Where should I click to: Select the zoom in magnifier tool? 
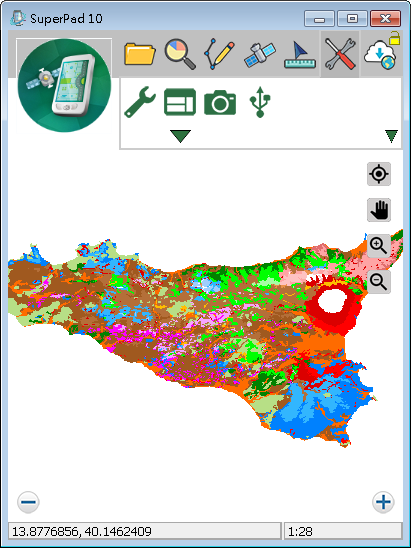pos(379,246)
